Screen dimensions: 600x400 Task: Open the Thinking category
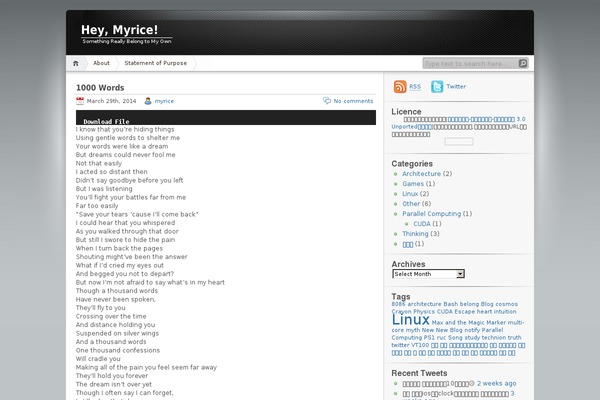[415, 233]
